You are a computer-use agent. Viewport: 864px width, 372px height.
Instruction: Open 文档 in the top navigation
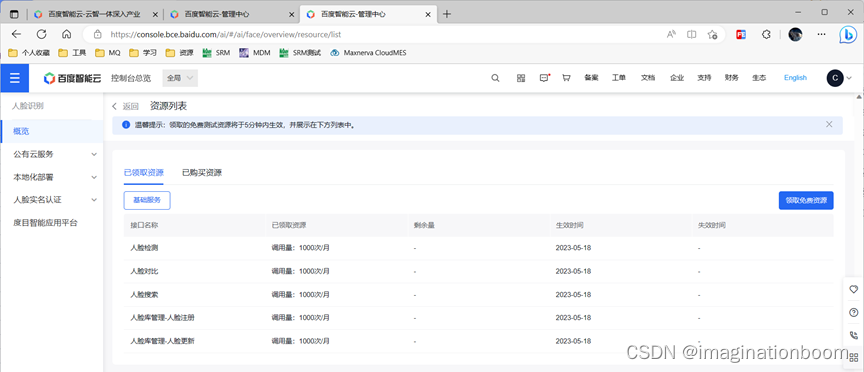[x=648, y=78]
